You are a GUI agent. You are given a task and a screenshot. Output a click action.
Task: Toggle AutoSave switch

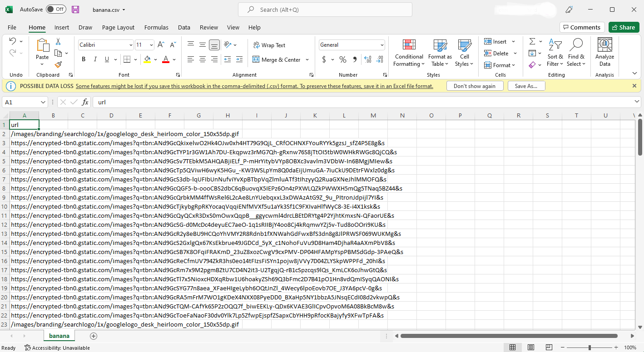click(x=56, y=10)
